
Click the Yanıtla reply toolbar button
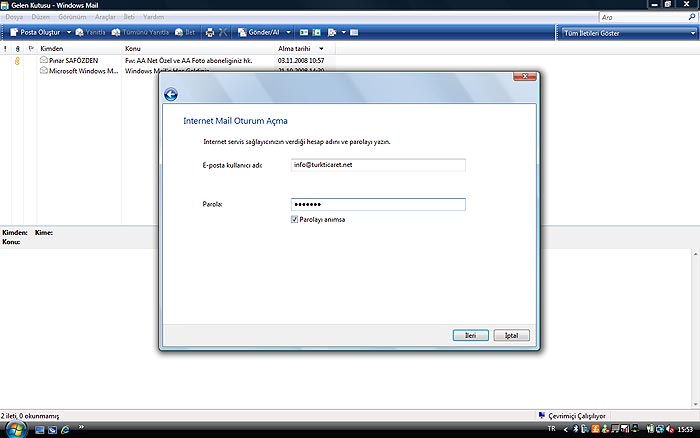(x=90, y=32)
